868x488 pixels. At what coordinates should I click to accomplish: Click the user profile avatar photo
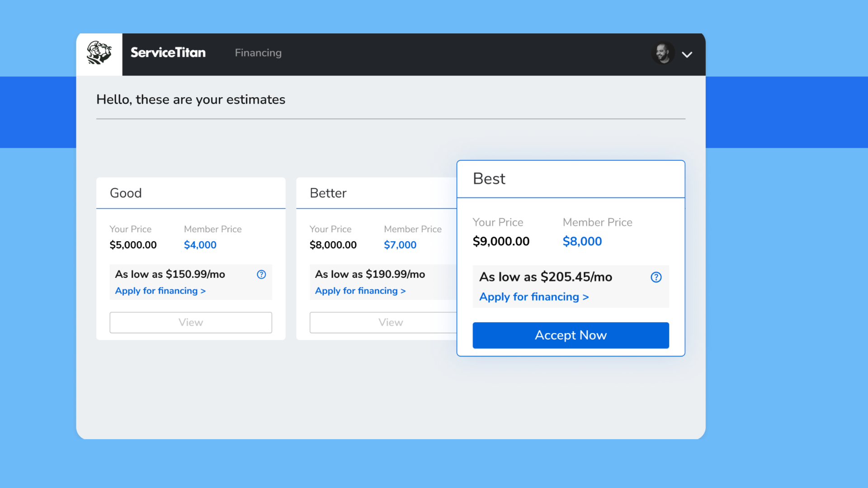pyautogui.click(x=663, y=53)
